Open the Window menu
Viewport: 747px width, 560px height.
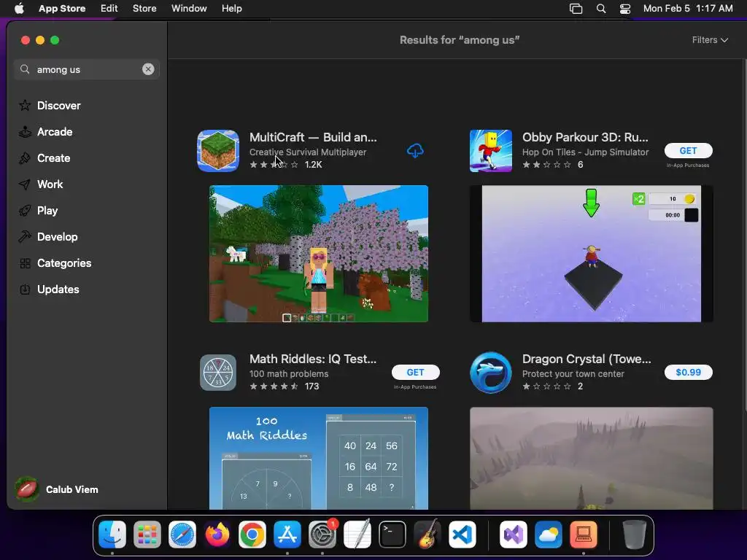(x=189, y=9)
